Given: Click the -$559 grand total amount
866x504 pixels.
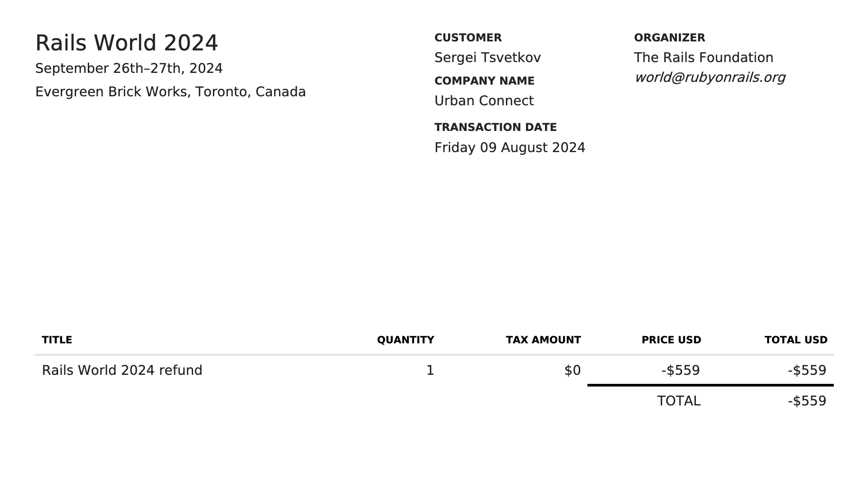Looking at the screenshot, I should (x=807, y=401).
